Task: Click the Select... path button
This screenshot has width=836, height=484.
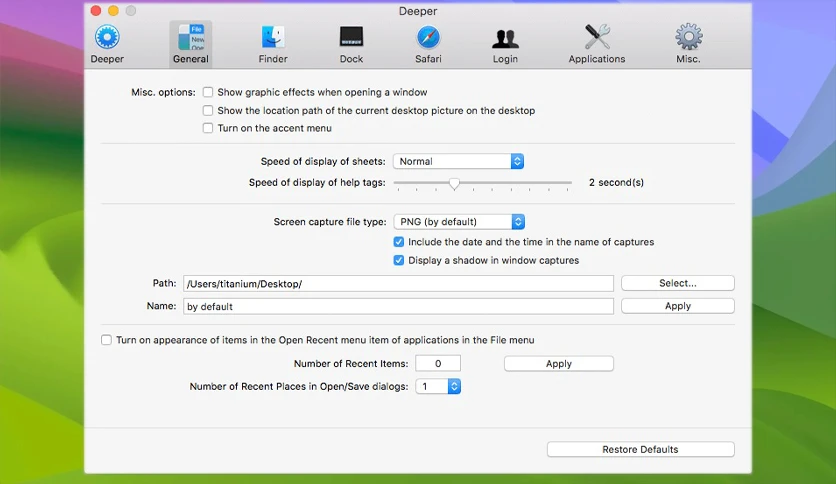Action: (678, 283)
